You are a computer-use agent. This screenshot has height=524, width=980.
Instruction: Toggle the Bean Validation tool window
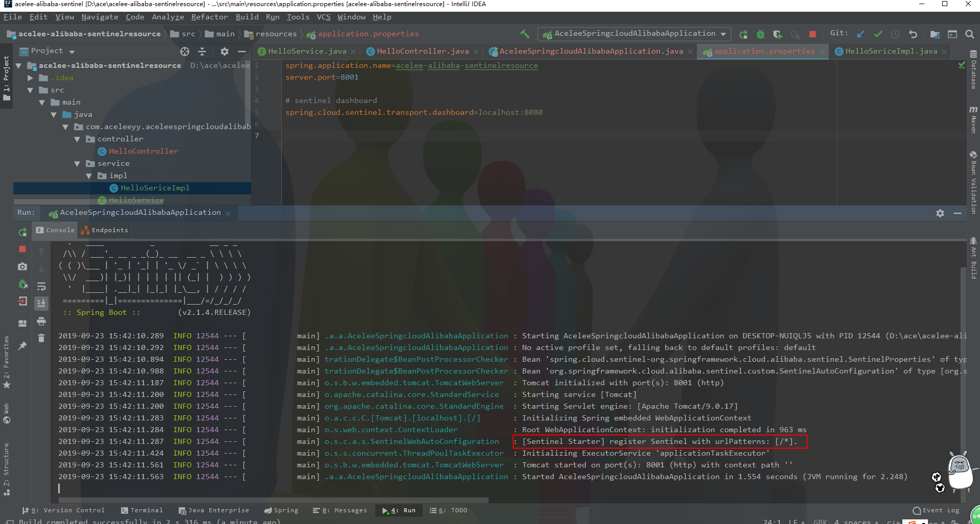click(973, 182)
